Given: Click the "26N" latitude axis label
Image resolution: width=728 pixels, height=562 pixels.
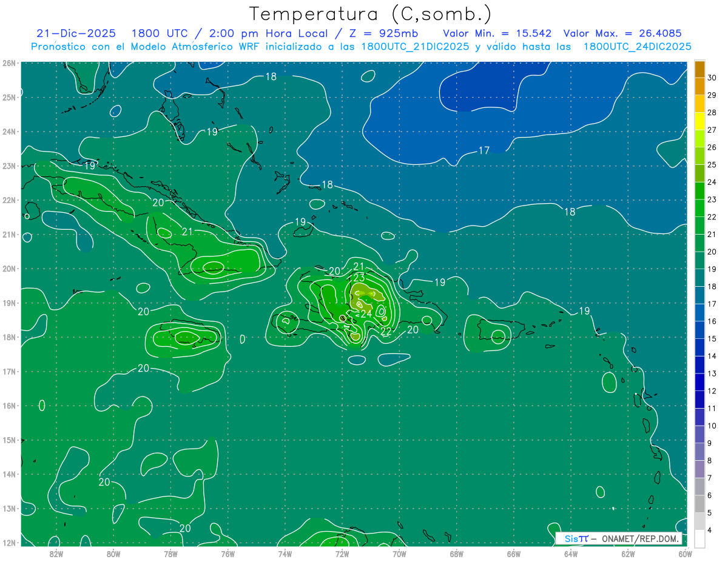Looking at the screenshot, I should [x=8, y=63].
